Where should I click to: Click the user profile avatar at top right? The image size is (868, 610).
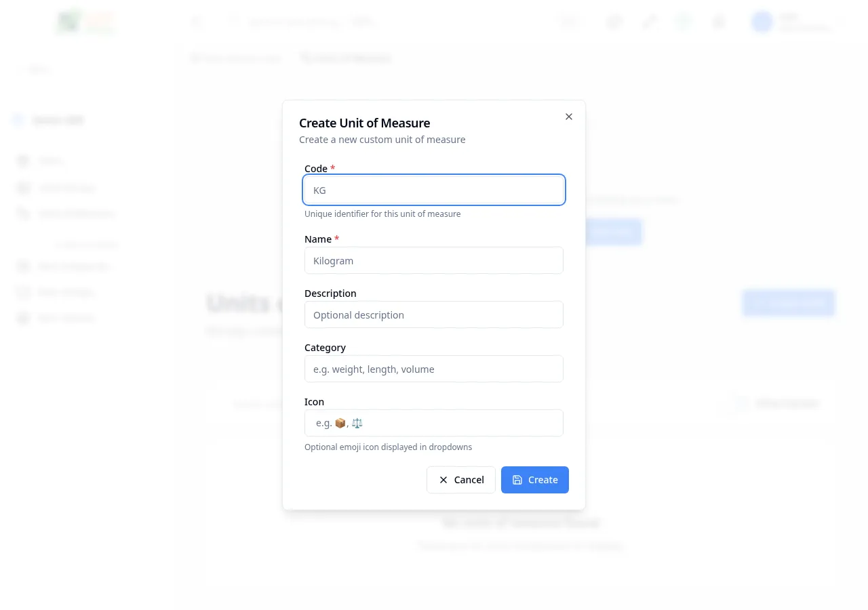click(x=762, y=22)
